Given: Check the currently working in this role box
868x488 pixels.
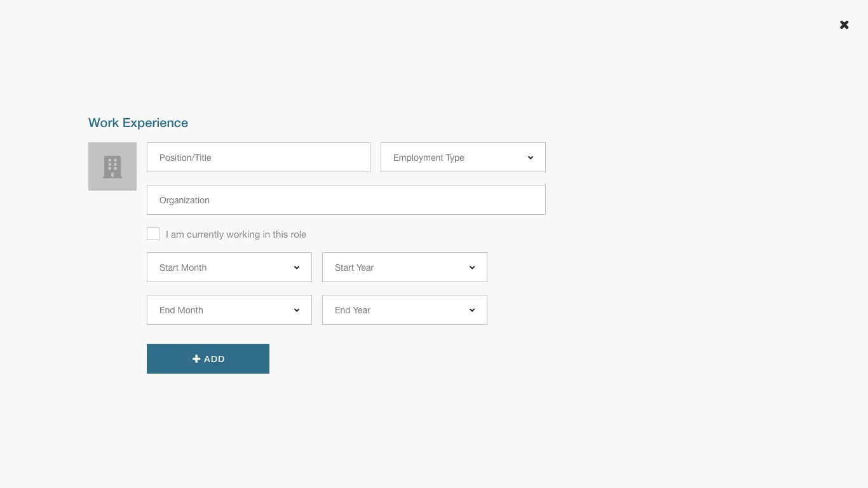Looking at the screenshot, I should tap(153, 234).
